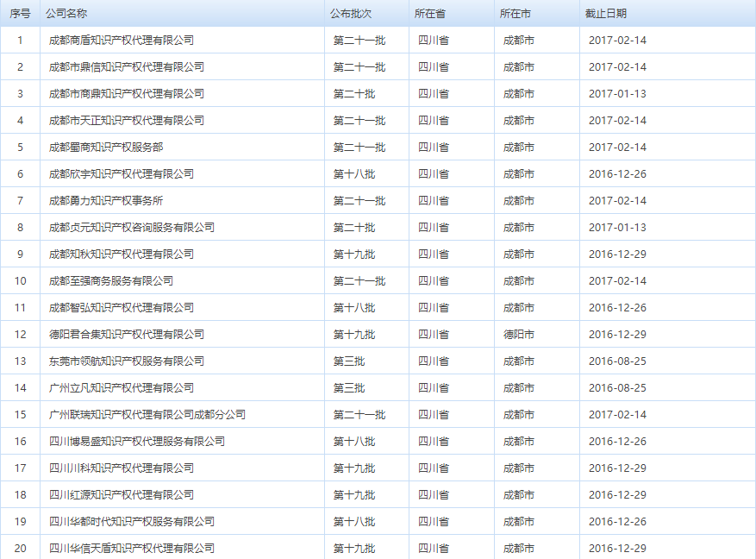Viewport: 756px width, 559px height.
Task: Select 成都至强商务服务有限公司 company name
Action: [x=111, y=281]
